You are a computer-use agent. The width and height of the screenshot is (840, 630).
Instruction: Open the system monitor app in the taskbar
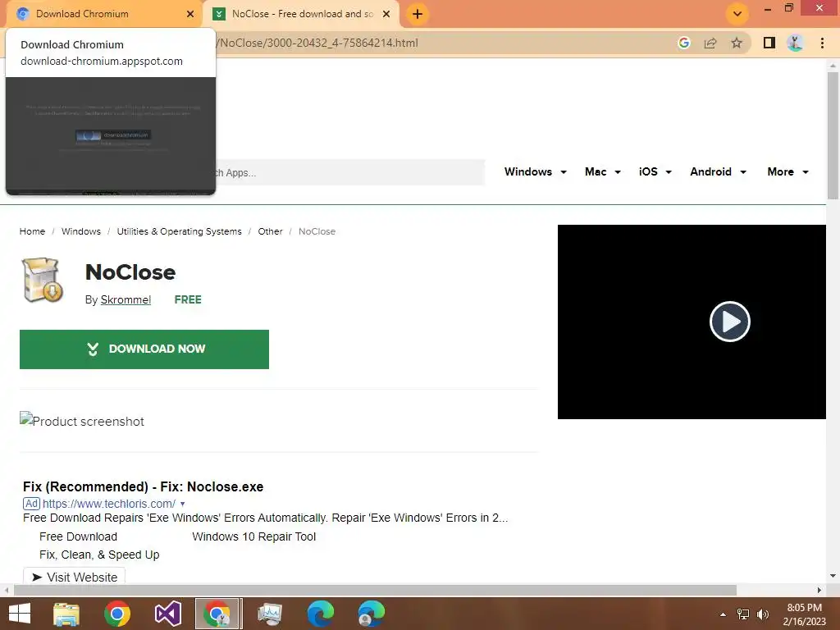click(269, 614)
